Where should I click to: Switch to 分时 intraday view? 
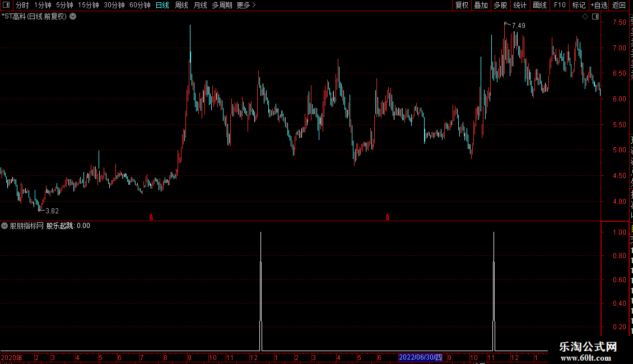tap(22, 5)
